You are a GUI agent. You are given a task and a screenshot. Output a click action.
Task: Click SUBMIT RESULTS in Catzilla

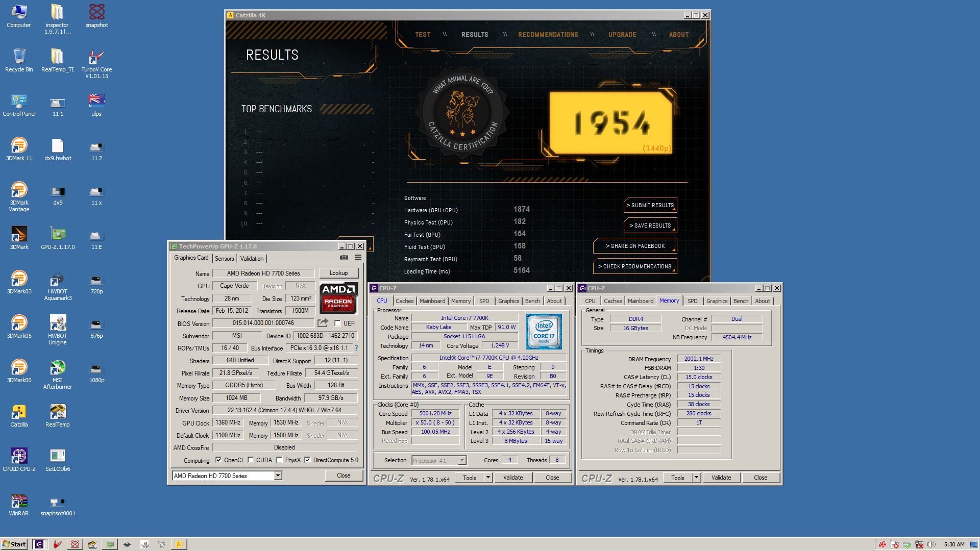(x=650, y=205)
